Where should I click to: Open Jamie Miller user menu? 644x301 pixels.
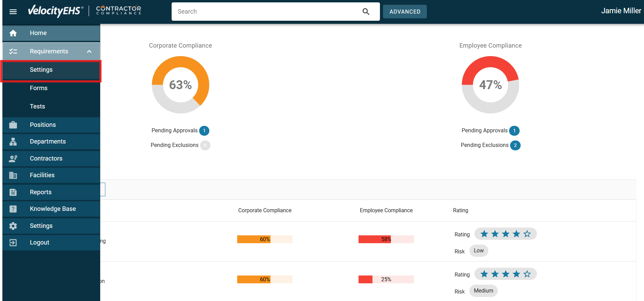click(x=621, y=11)
